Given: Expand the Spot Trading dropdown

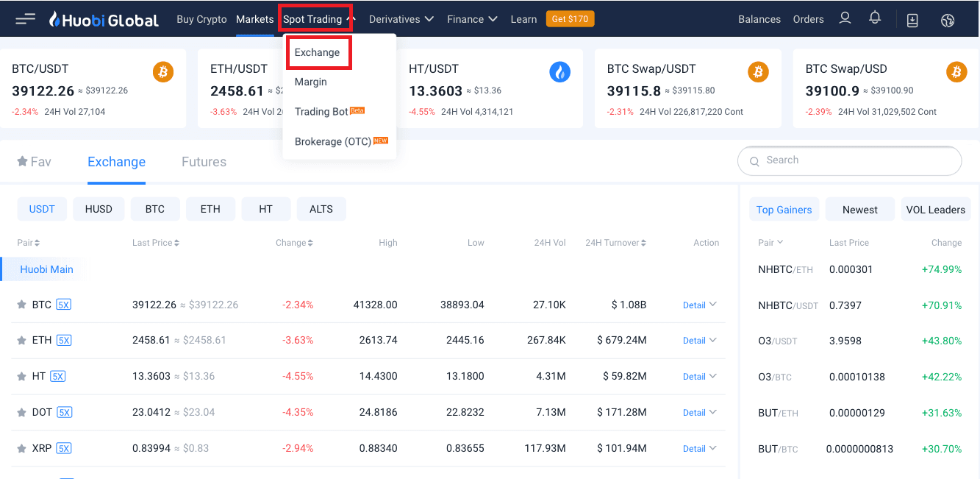Looking at the screenshot, I should pos(318,19).
